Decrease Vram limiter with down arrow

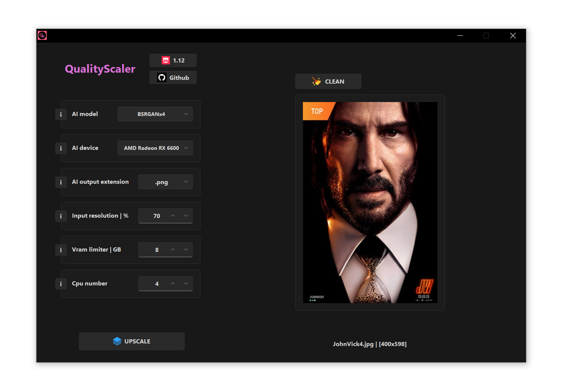point(186,250)
